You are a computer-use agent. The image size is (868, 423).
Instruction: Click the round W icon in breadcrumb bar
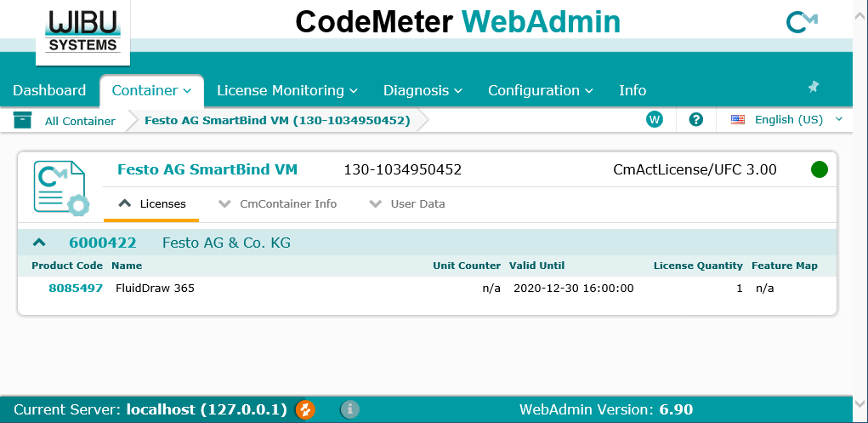point(654,120)
